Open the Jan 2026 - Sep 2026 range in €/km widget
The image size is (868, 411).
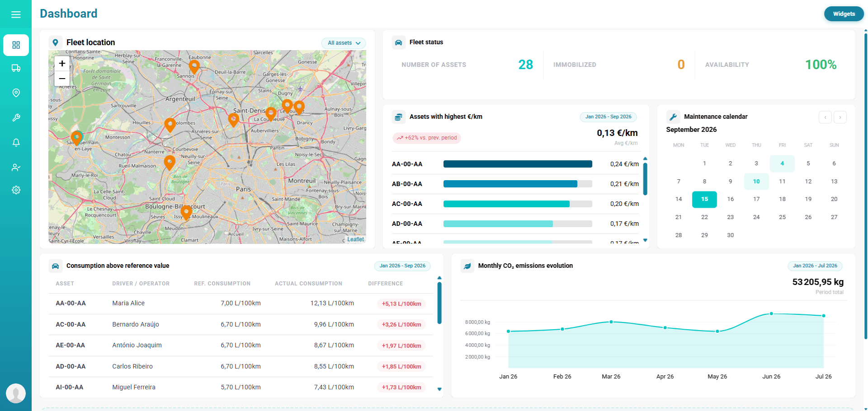[x=608, y=117]
